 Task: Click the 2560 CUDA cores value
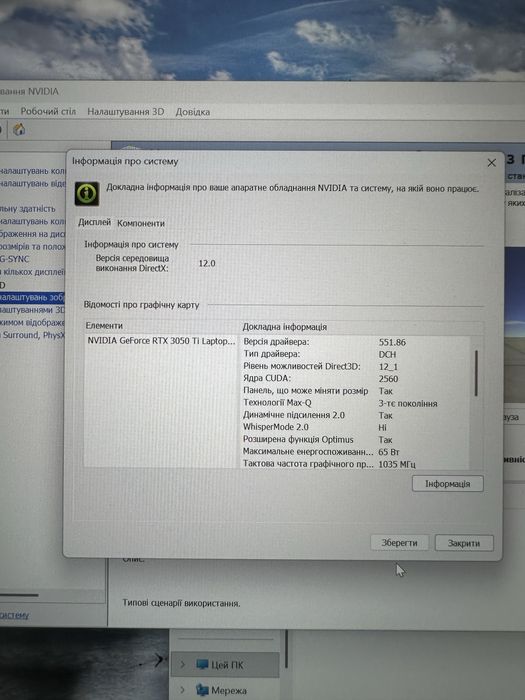[388, 379]
